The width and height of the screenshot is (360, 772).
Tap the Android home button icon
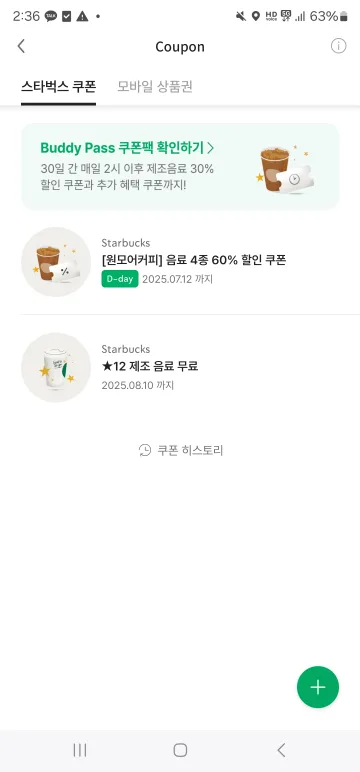(x=180, y=750)
